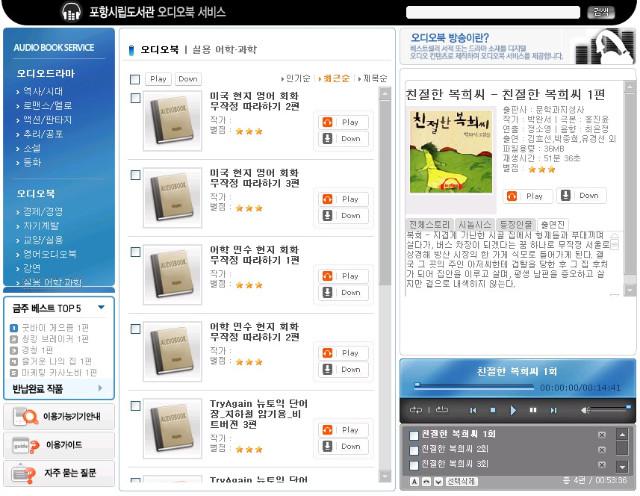Stop playback in the audio player
640x496 pixels.
[x=493, y=410]
